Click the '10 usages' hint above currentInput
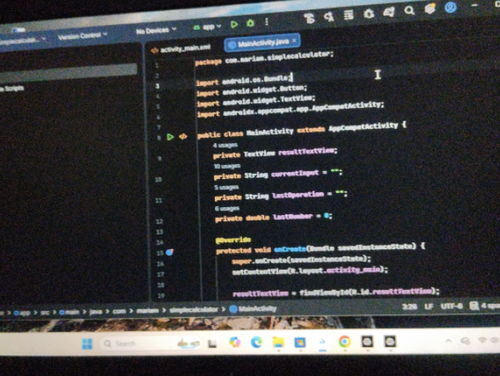 pyautogui.click(x=227, y=166)
